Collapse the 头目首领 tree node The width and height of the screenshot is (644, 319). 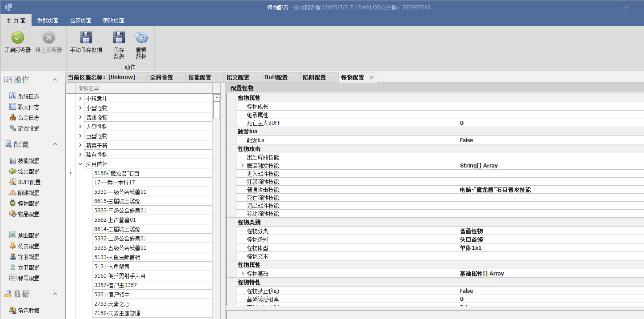tap(80, 164)
